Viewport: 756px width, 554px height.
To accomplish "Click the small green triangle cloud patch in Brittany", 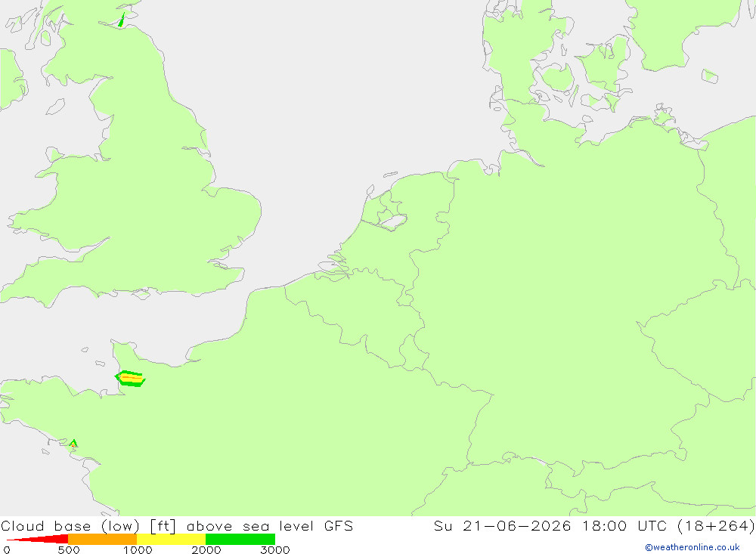I will tap(73, 444).
